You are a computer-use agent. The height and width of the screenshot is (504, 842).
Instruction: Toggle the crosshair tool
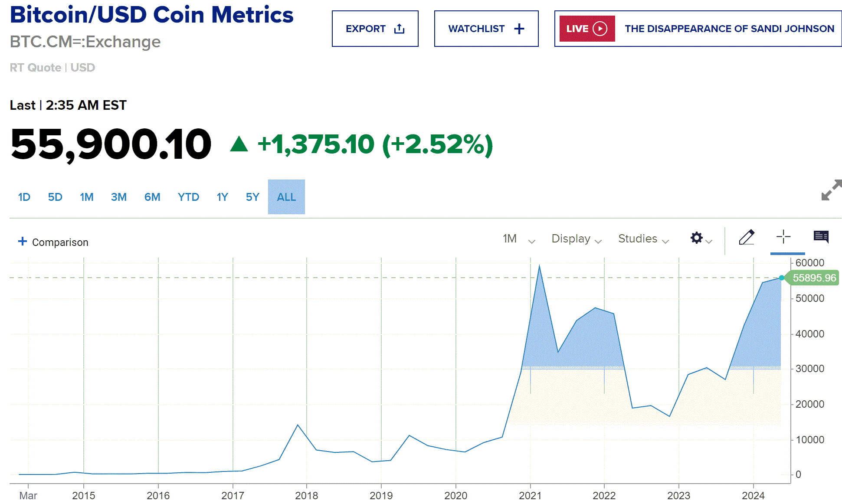783,237
